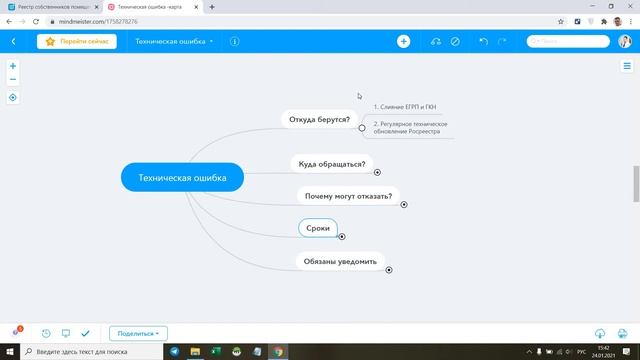Open notifications icon with red badge
Screen dimensions: 640x360
pyautogui.click(x=17, y=331)
